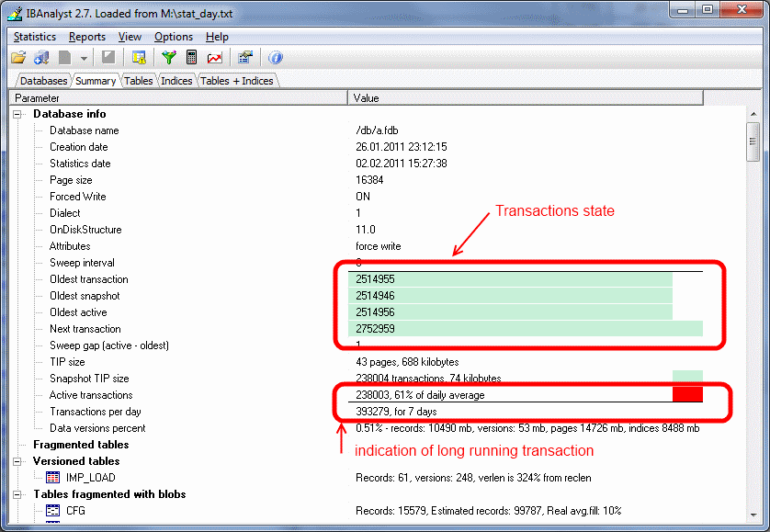
Task: Click the Parameter column header
Action: [179, 98]
